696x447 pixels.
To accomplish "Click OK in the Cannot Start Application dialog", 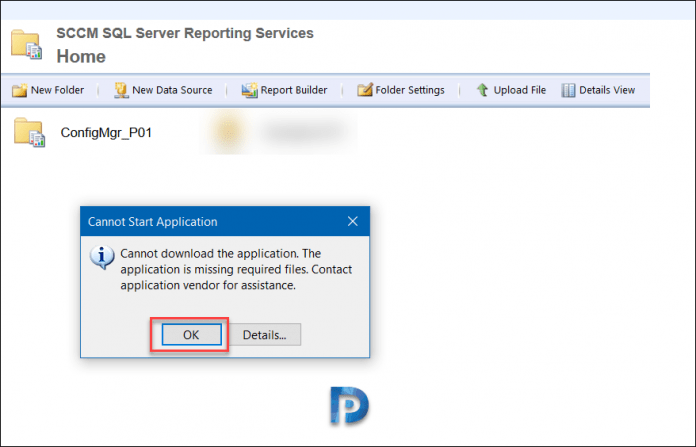I will coord(191,335).
